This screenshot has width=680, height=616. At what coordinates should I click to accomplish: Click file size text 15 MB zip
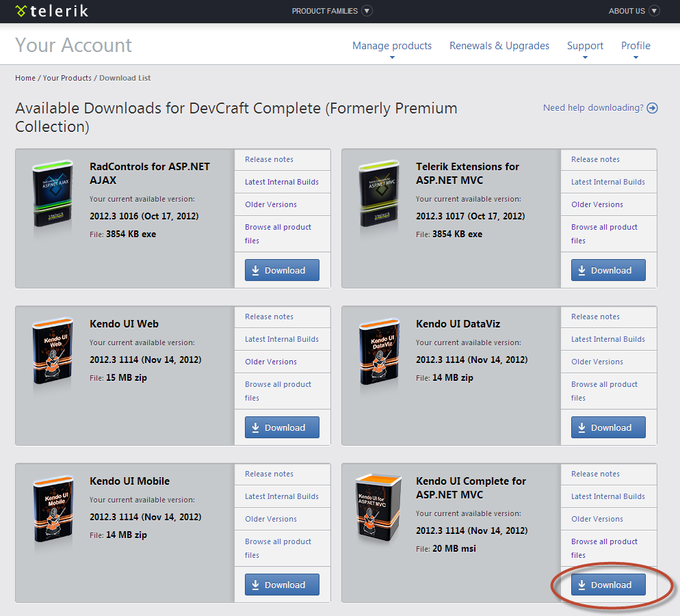127,378
